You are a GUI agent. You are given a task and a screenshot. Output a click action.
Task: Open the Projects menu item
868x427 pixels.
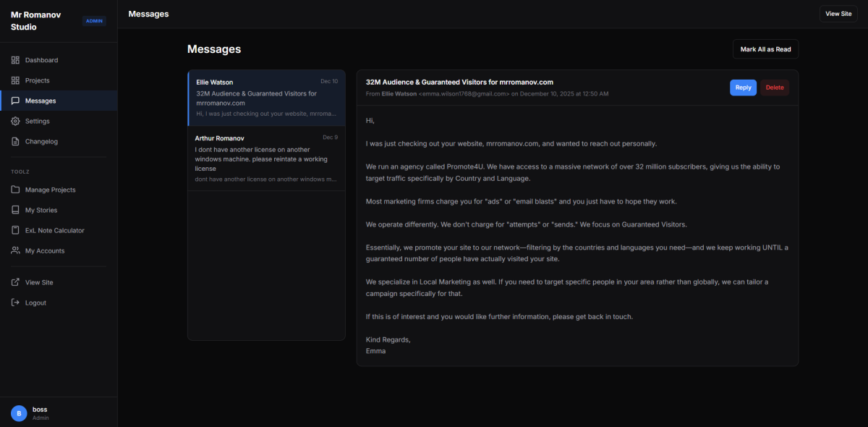(37, 80)
